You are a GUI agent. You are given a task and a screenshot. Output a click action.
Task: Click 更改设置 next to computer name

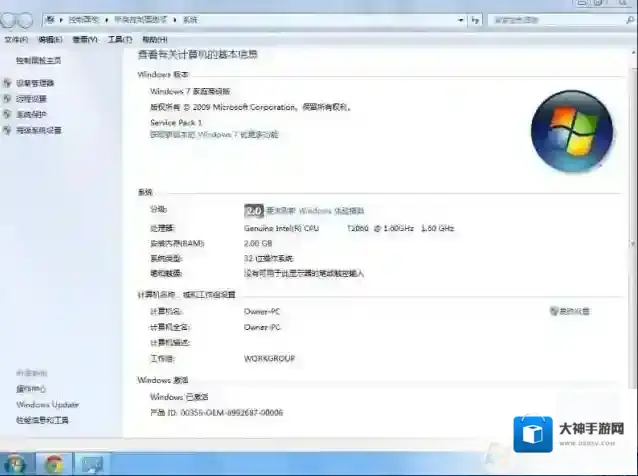click(x=570, y=311)
